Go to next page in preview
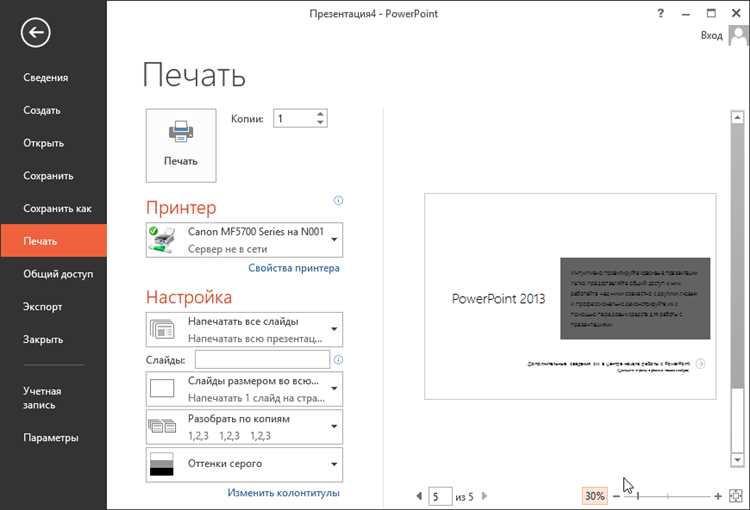750x510 pixels. point(485,496)
